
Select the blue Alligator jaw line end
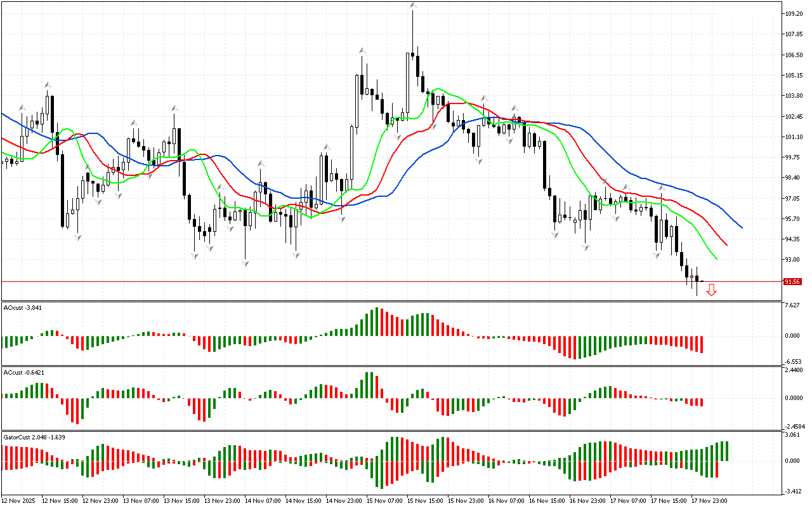(741, 227)
